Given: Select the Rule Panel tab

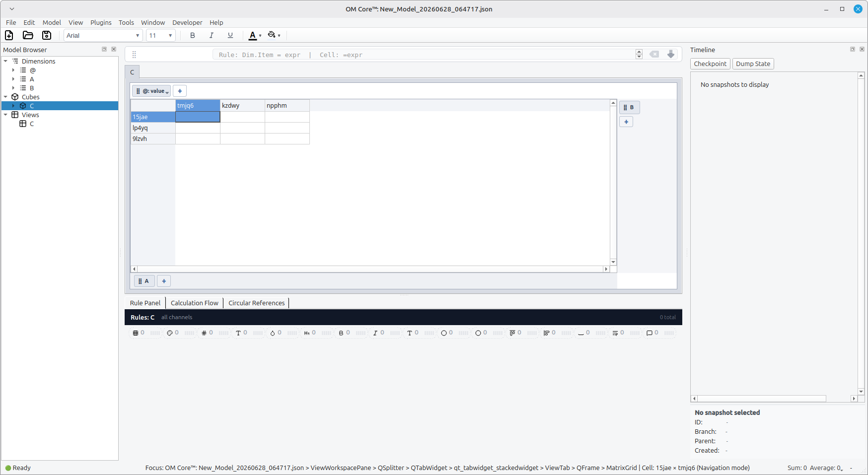Looking at the screenshot, I should [x=145, y=303].
